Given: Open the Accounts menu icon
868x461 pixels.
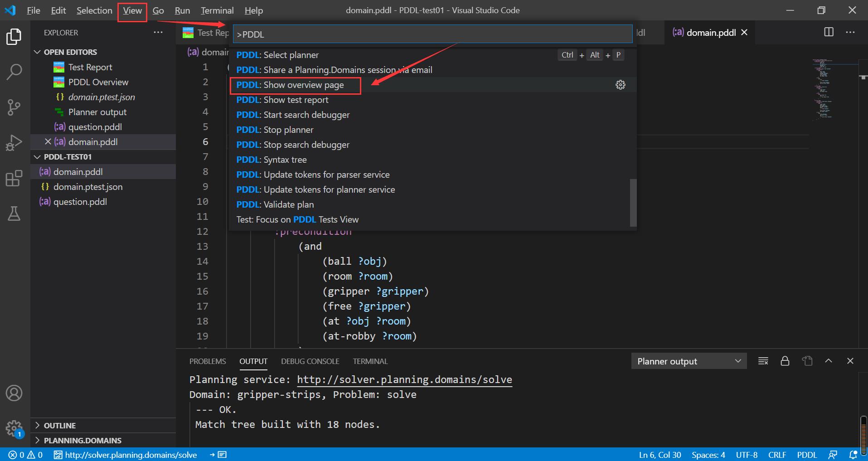Looking at the screenshot, I should click(14, 393).
